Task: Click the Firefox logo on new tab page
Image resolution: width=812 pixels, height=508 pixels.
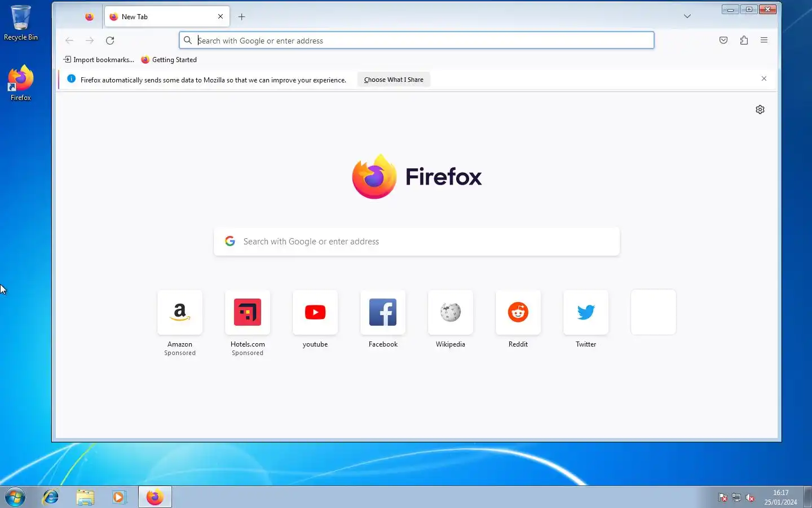Action: pyautogui.click(x=417, y=177)
